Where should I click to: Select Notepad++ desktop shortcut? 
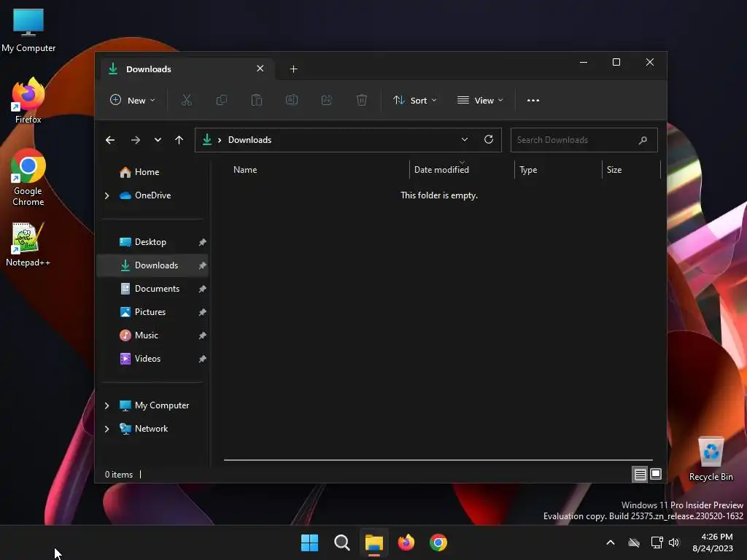[x=28, y=245]
